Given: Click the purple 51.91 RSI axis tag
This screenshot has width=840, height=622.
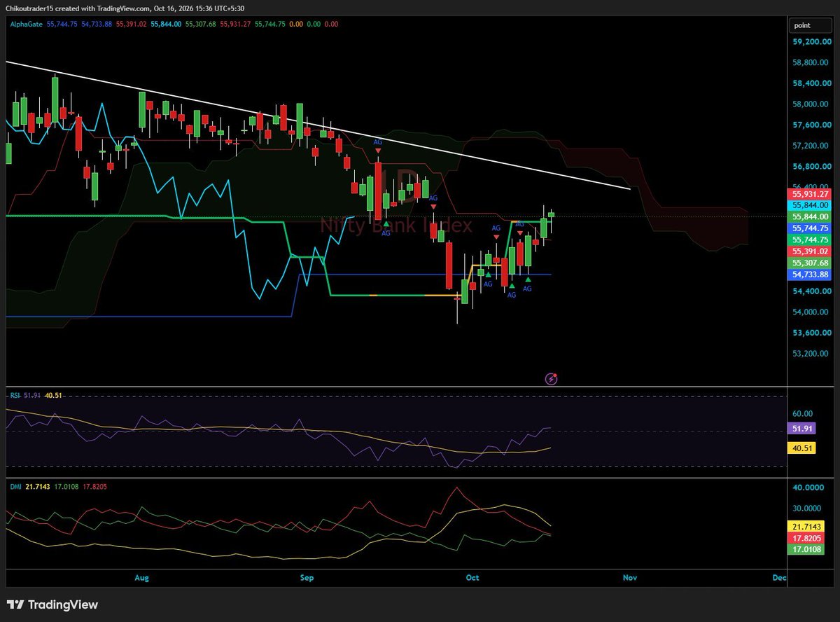Looking at the screenshot, I should pos(802,428).
